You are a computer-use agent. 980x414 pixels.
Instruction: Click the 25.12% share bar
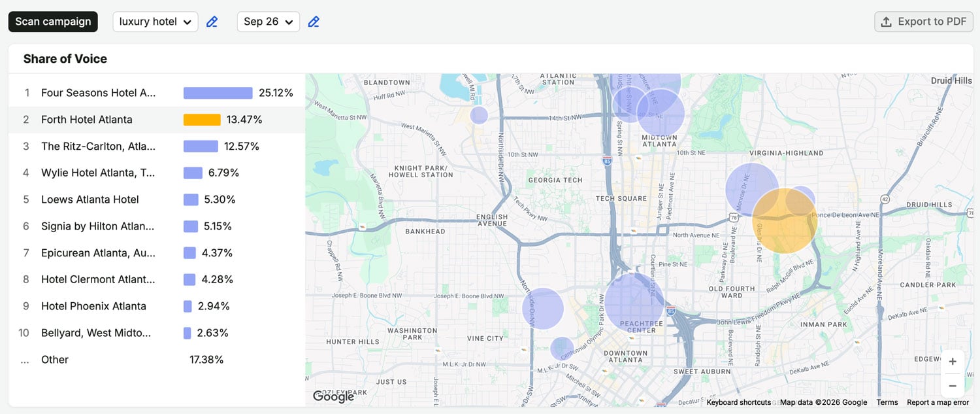(218, 93)
